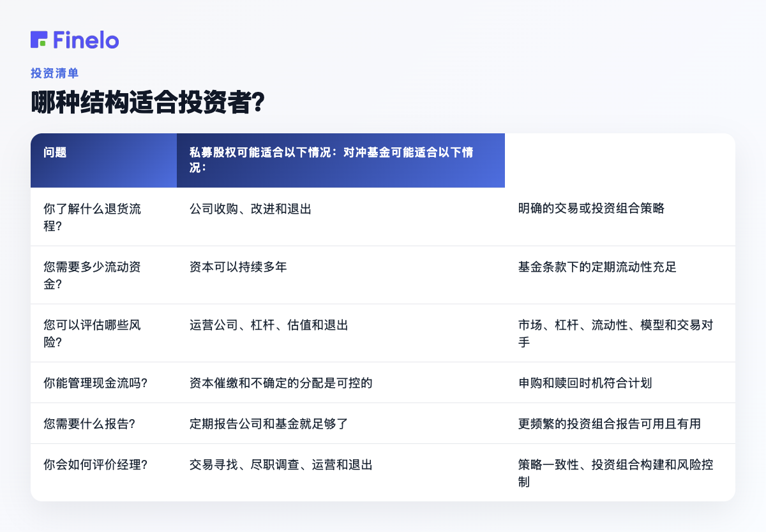This screenshot has height=532, width=766.
Task: Click the cell 基金条款下的定期流动性充足
Action: (x=597, y=267)
